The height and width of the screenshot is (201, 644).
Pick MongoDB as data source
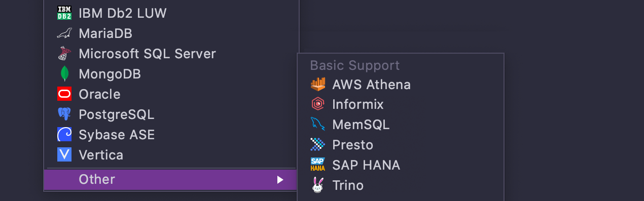(x=171, y=74)
